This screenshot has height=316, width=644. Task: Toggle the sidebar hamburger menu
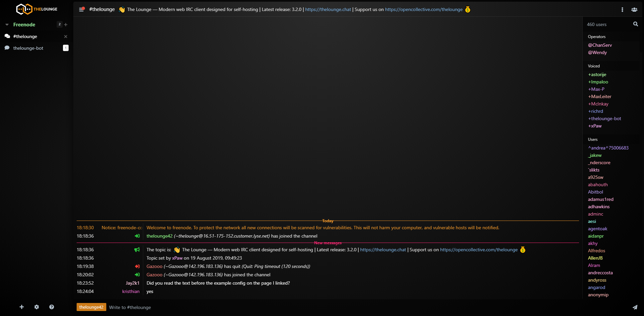(x=81, y=9)
